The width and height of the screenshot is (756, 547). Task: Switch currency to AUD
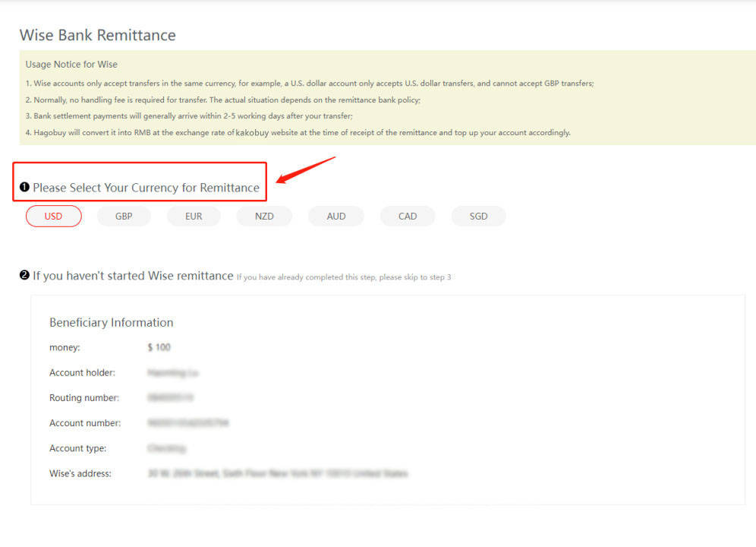tap(336, 217)
